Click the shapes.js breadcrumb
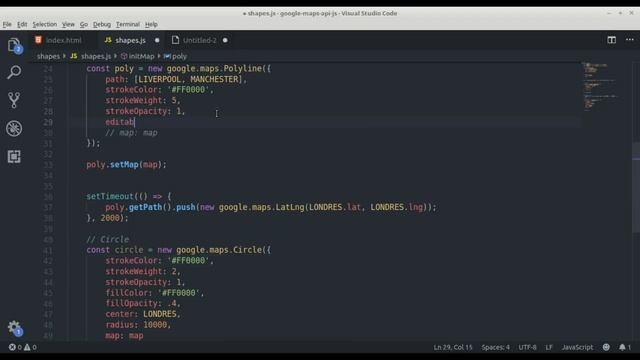 tap(91, 56)
